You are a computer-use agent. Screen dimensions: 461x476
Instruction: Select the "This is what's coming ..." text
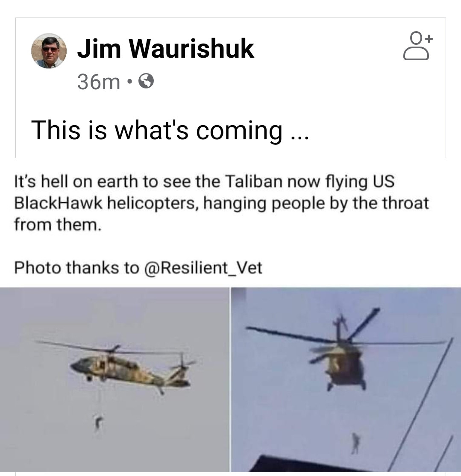[170, 130]
